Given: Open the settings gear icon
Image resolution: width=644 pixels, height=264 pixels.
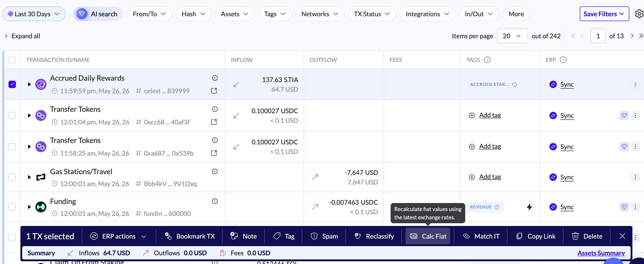Looking at the screenshot, I should pyautogui.click(x=639, y=14).
